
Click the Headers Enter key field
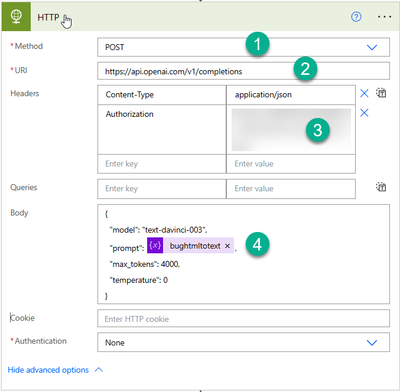tap(162, 164)
